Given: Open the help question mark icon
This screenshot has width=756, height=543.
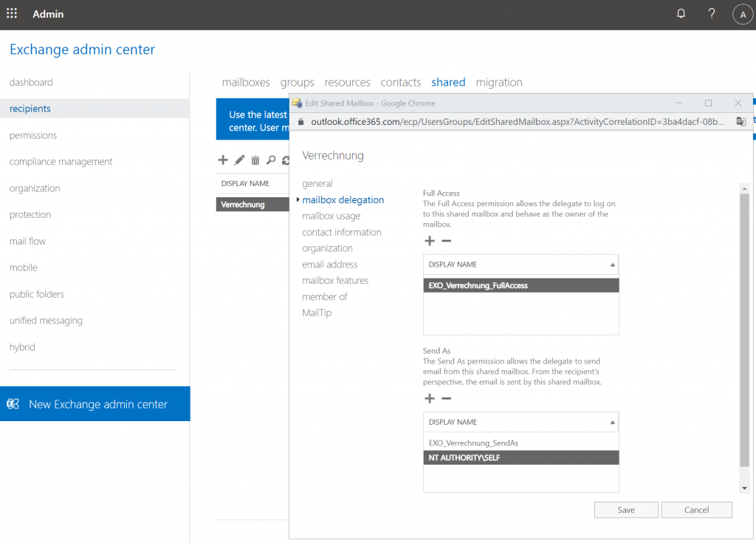Looking at the screenshot, I should [x=712, y=14].
